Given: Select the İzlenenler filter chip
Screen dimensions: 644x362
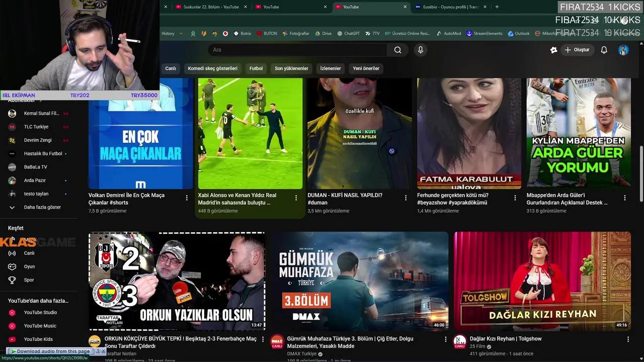Looking at the screenshot, I should coord(331,68).
